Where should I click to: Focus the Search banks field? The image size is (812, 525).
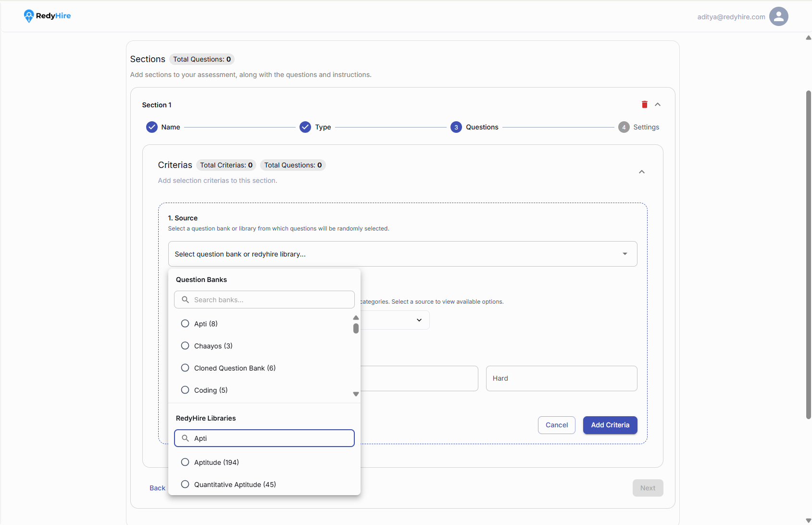(264, 299)
